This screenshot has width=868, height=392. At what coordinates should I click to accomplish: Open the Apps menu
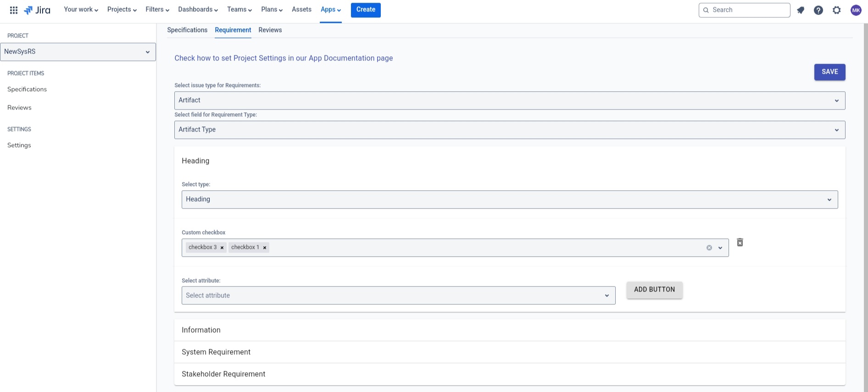[x=331, y=10]
